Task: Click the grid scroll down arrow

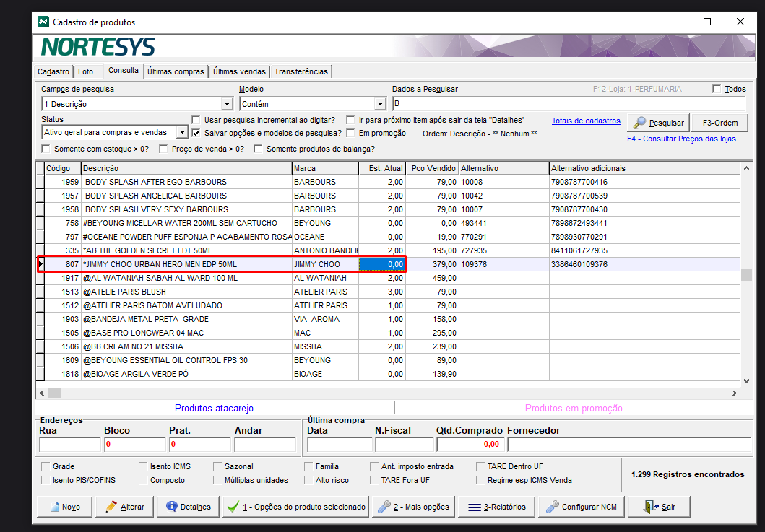Action: [746, 381]
